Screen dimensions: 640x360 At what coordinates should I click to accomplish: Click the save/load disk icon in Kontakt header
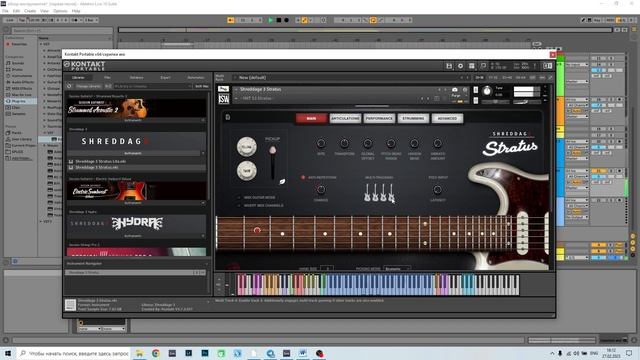click(449, 66)
